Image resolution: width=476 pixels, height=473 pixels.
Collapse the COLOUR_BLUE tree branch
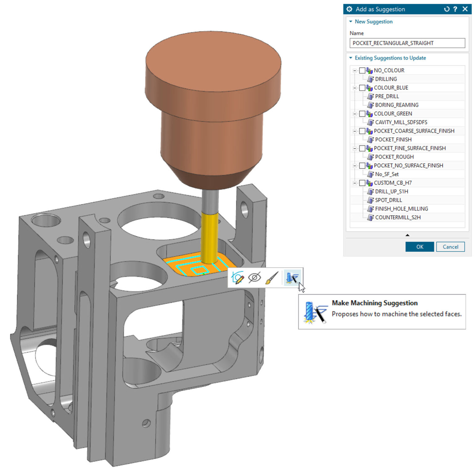click(354, 88)
